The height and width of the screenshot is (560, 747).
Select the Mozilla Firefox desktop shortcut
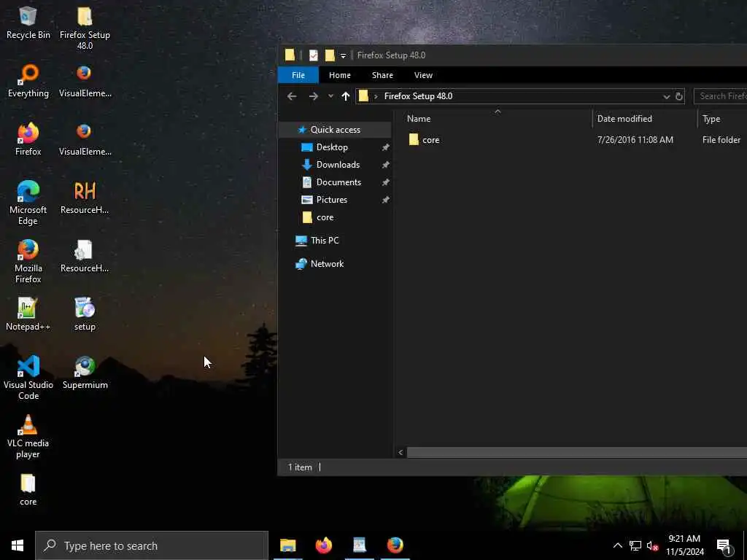pos(28,261)
